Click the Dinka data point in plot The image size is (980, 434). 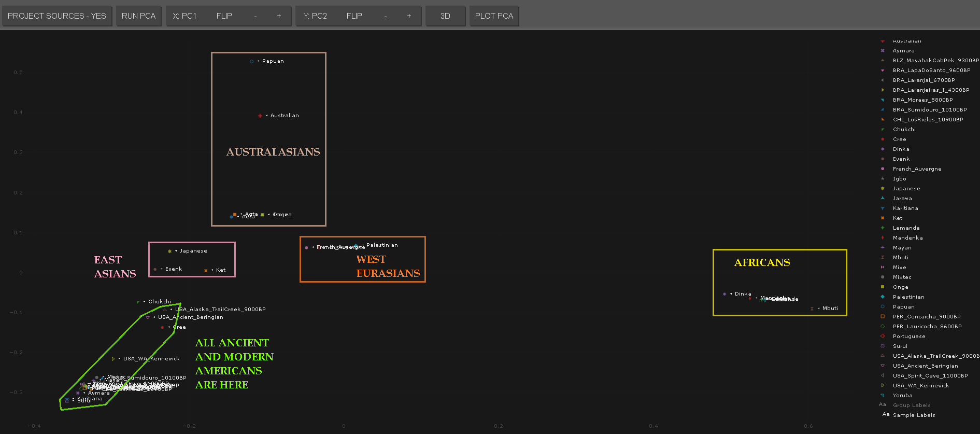click(725, 294)
